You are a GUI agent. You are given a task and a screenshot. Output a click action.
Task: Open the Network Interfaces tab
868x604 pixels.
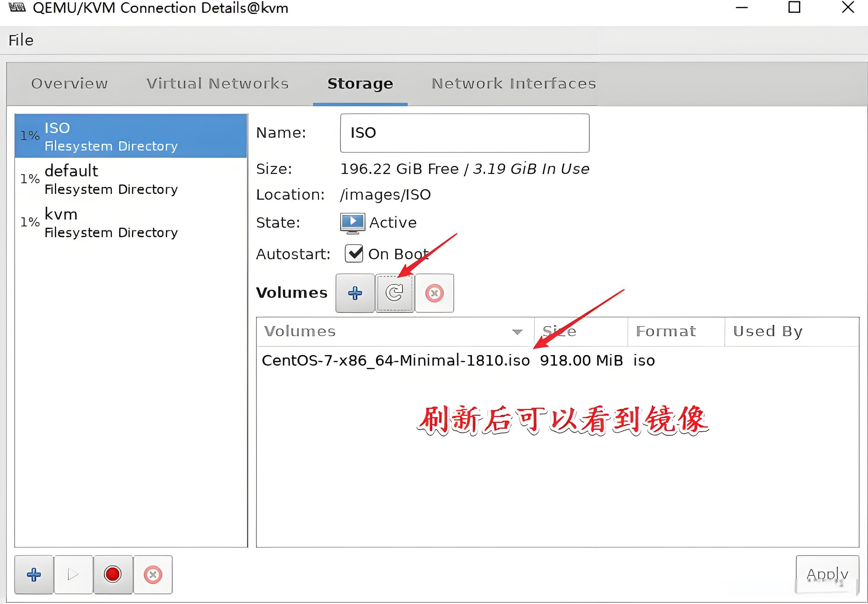[513, 84]
